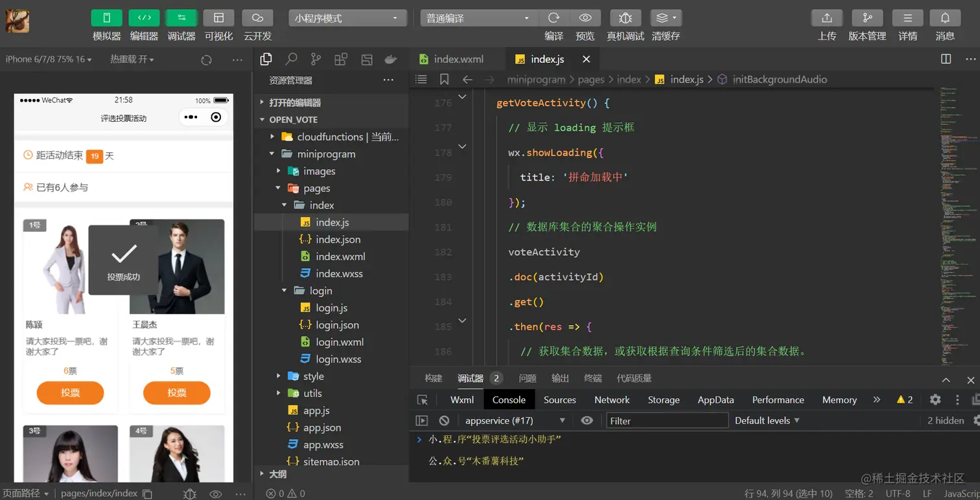Toggle the 编辑器 editor panel button
980x500 pixels.
(144, 18)
